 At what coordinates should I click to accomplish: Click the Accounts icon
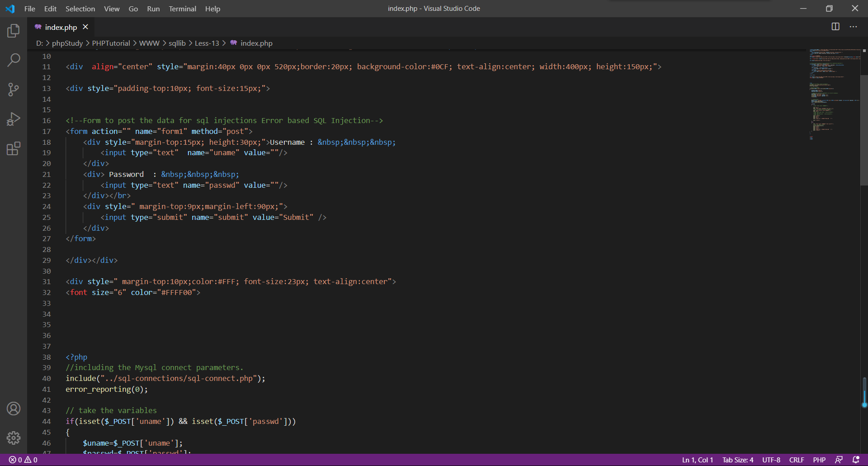14,409
